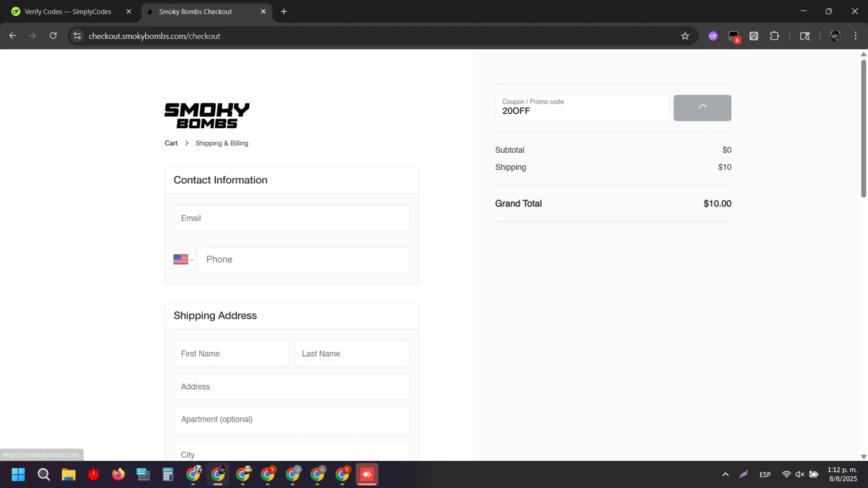Image resolution: width=868 pixels, height=488 pixels.
Task: Click the address bar URL
Action: click(x=155, y=36)
